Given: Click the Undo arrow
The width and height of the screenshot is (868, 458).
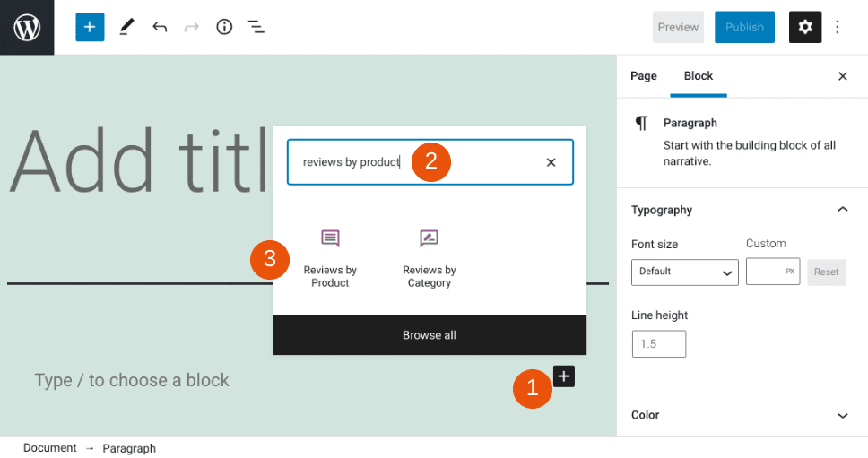Looking at the screenshot, I should pyautogui.click(x=160, y=27).
